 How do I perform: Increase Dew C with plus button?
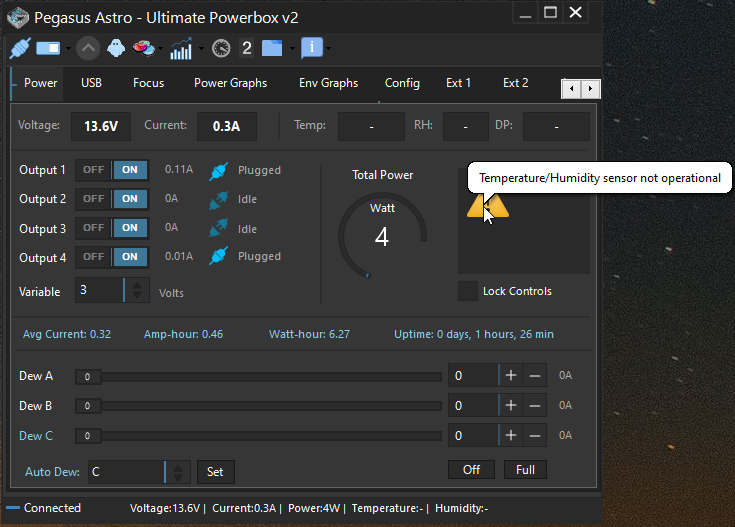click(x=511, y=436)
